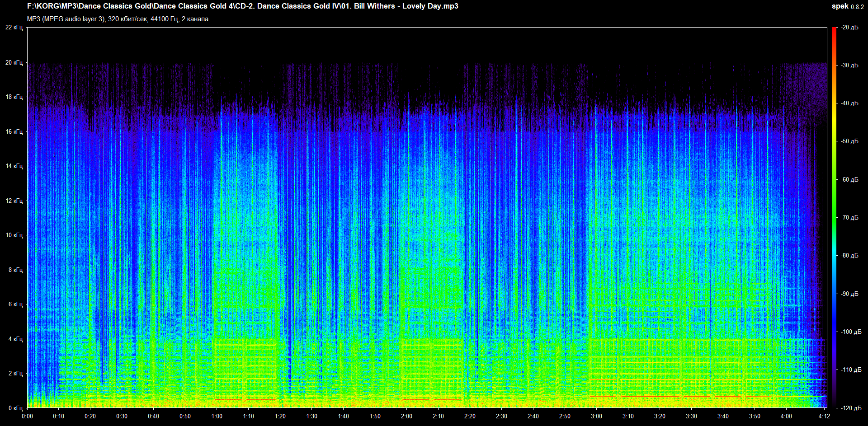Click the 4:12 end time label

tap(824, 416)
